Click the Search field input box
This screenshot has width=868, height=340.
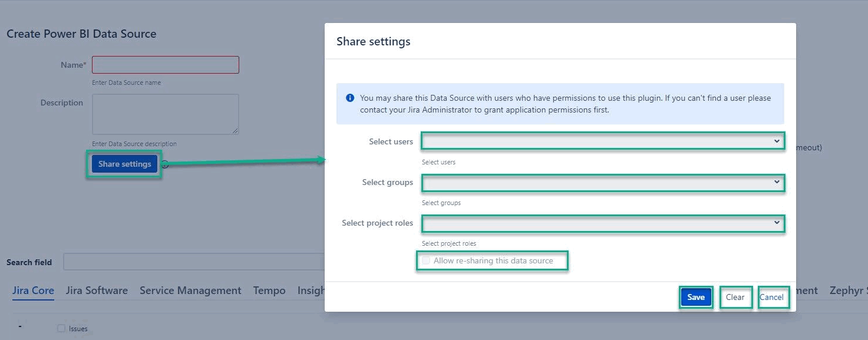(x=194, y=262)
